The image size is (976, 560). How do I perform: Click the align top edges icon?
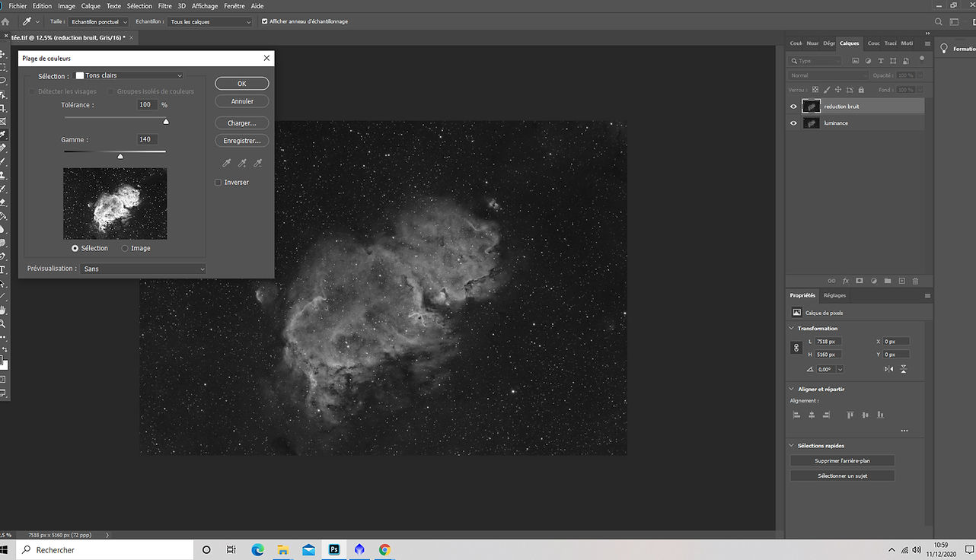(850, 415)
